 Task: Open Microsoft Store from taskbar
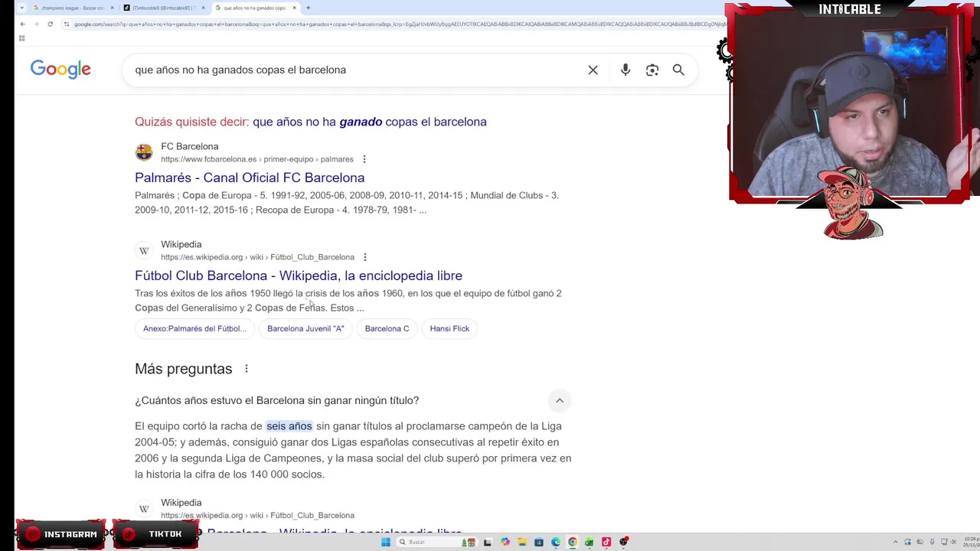pos(539,542)
